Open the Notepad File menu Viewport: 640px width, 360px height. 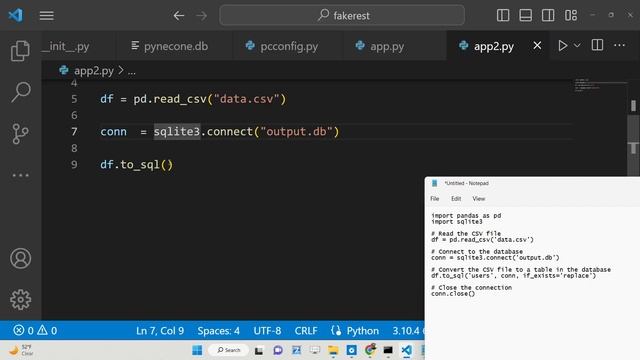pos(435,199)
